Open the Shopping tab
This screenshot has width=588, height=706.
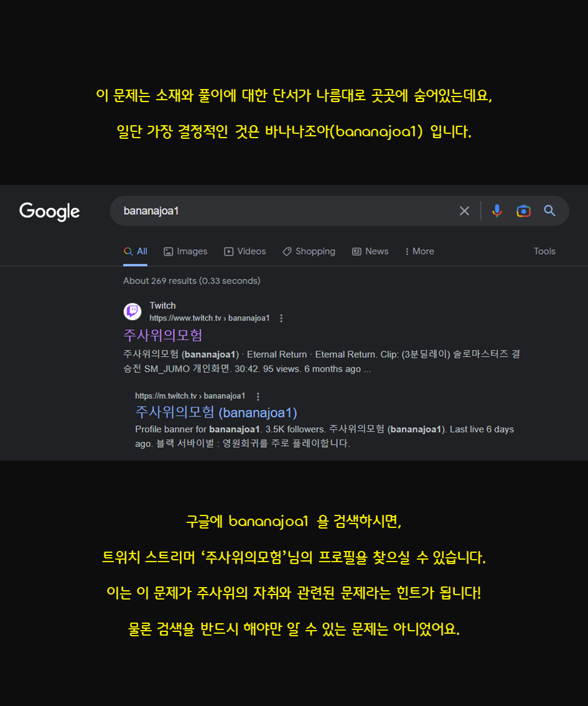(x=309, y=252)
